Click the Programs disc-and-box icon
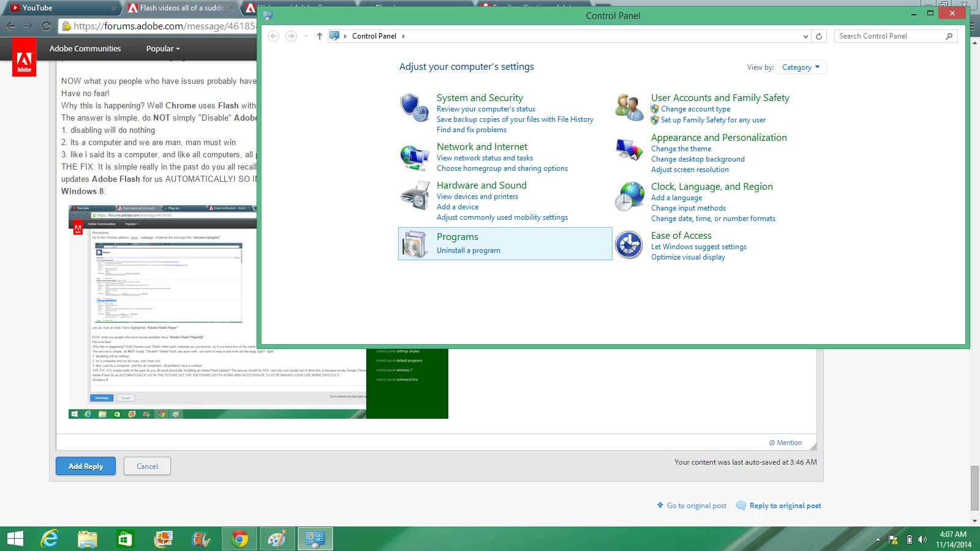This screenshot has height=551, width=980. pyautogui.click(x=415, y=244)
